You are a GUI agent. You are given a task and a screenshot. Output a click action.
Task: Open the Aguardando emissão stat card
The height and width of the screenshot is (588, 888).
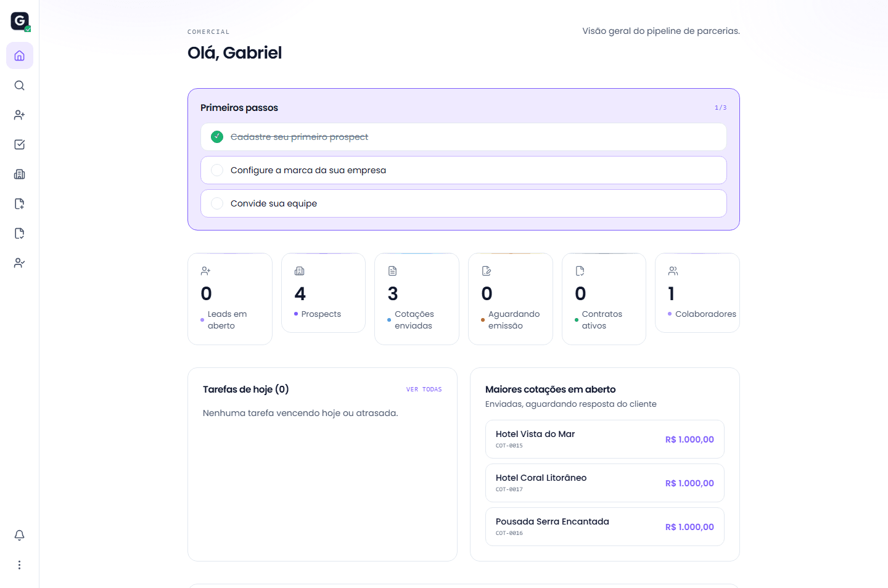(511, 299)
